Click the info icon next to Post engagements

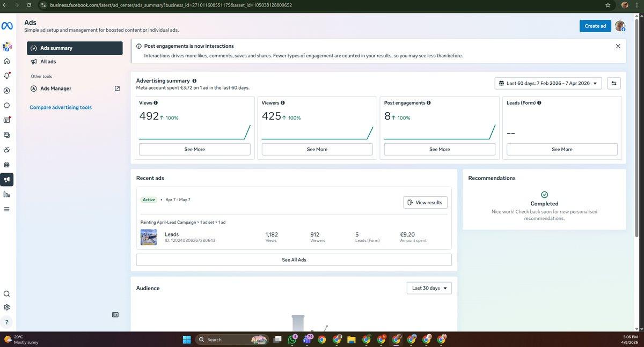pos(428,103)
